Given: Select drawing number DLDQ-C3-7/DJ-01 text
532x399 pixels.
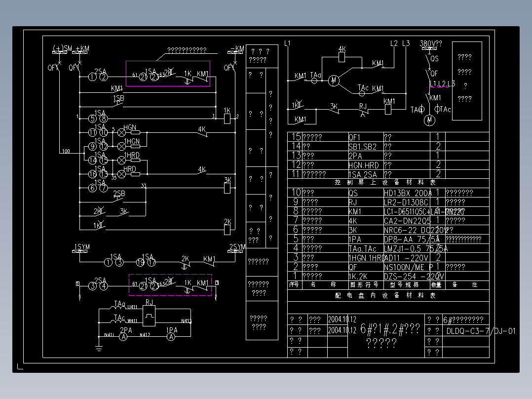Looking at the screenshot, I should coord(481,331).
